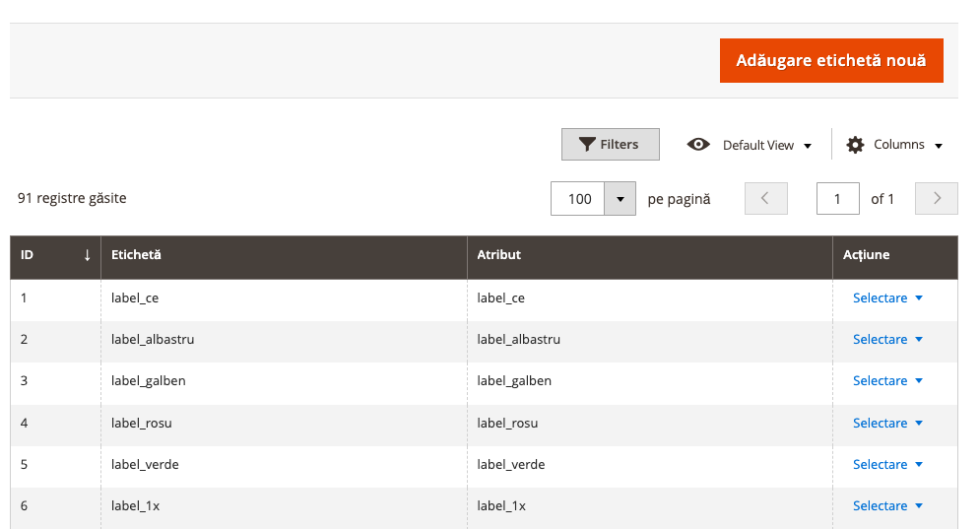980x529 pixels.
Task: Open Selectare menu for label_ce row
Action: point(887,298)
